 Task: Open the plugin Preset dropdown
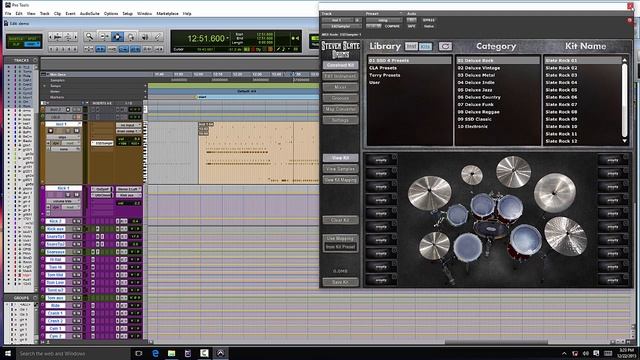pos(384,20)
